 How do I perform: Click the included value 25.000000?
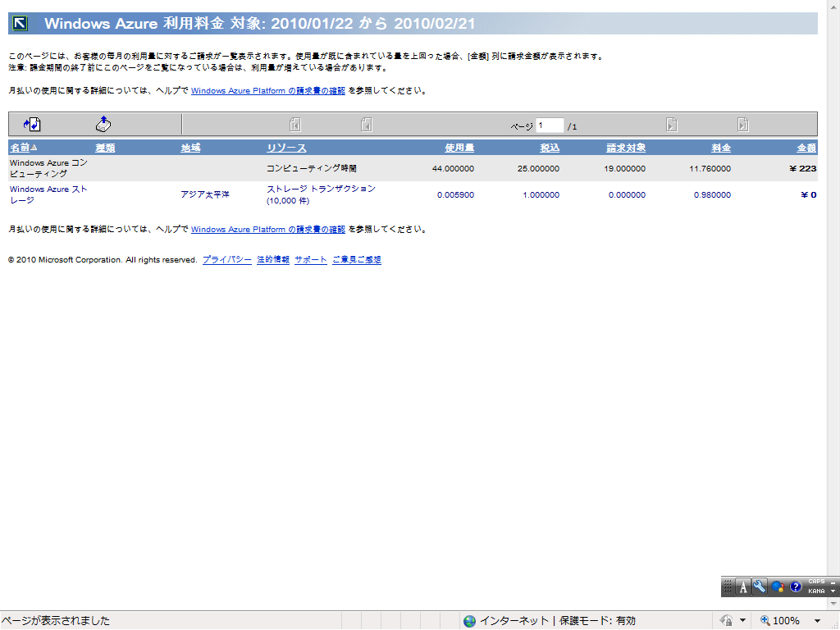pyautogui.click(x=538, y=169)
